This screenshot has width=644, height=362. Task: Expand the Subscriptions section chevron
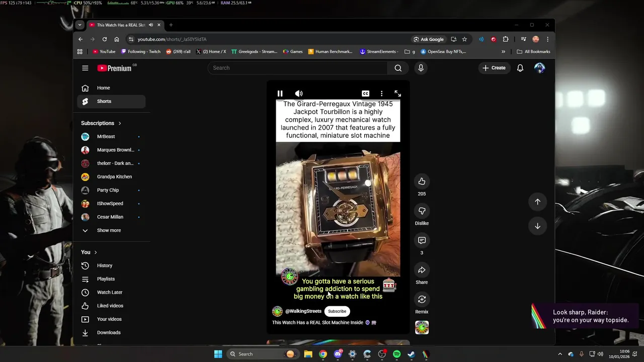120,123
